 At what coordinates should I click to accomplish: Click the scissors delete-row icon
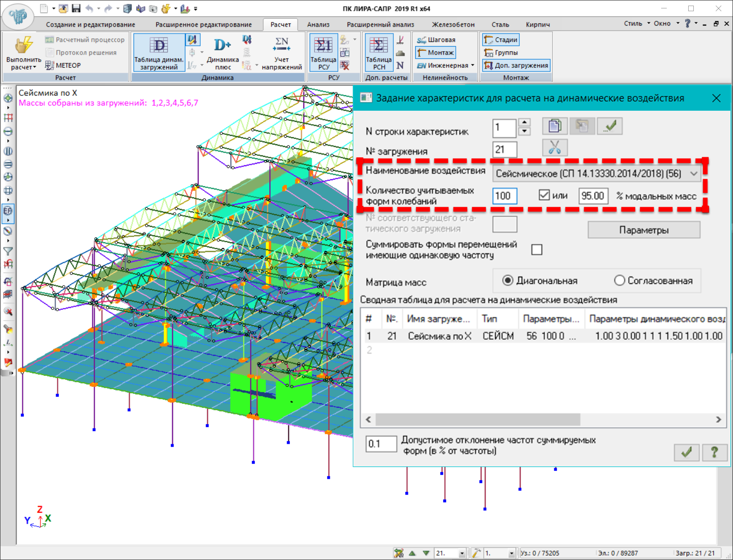tap(555, 147)
